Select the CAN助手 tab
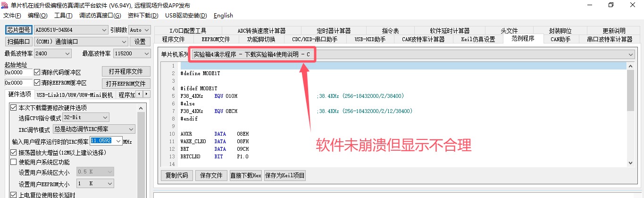The height and width of the screenshot is (198, 644). pos(560,39)
